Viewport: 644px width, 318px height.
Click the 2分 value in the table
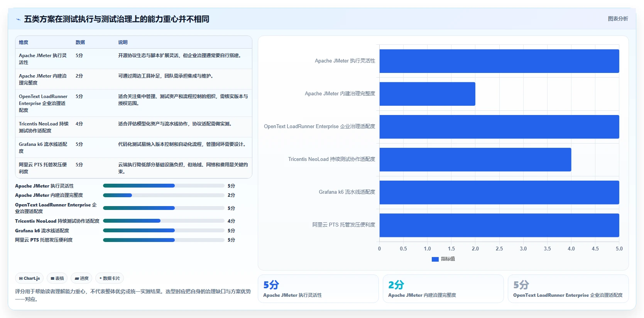[x=79, y=76]
